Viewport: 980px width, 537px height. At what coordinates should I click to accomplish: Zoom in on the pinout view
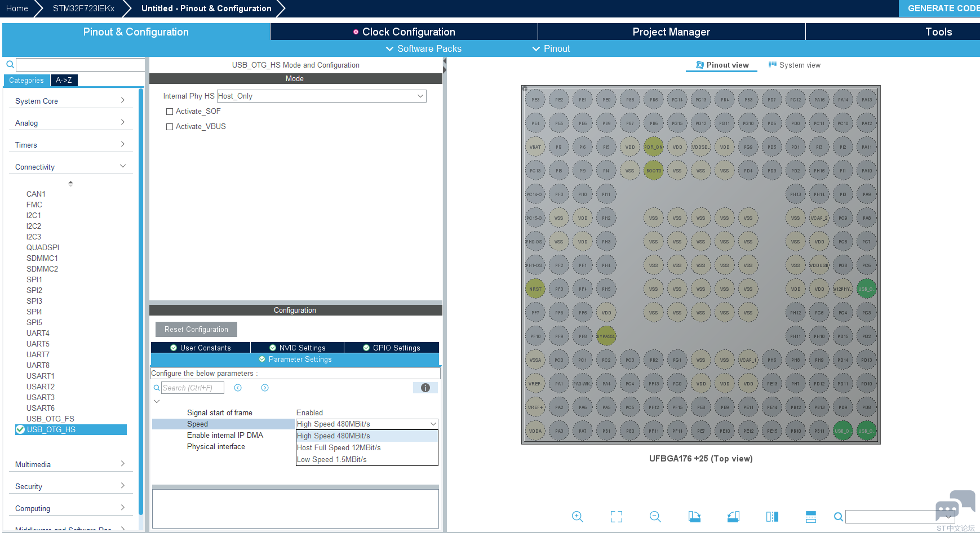click(577, 516)
